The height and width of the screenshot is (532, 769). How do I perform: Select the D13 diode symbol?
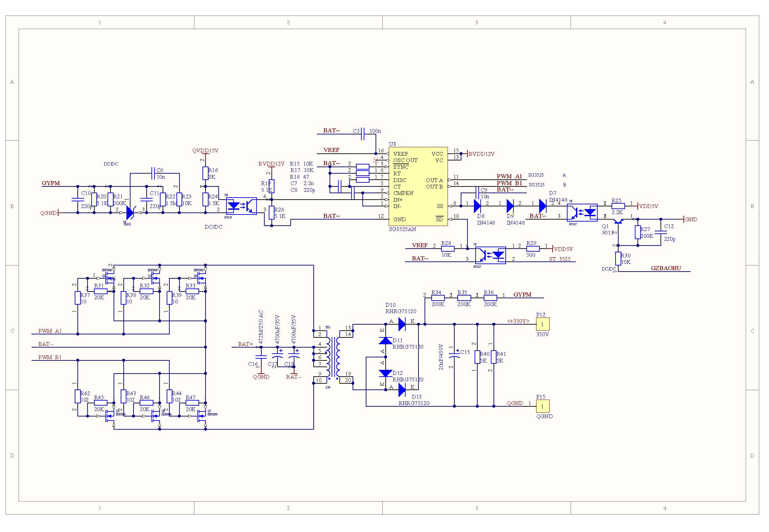pyautogui.click(x=402, y=390)
